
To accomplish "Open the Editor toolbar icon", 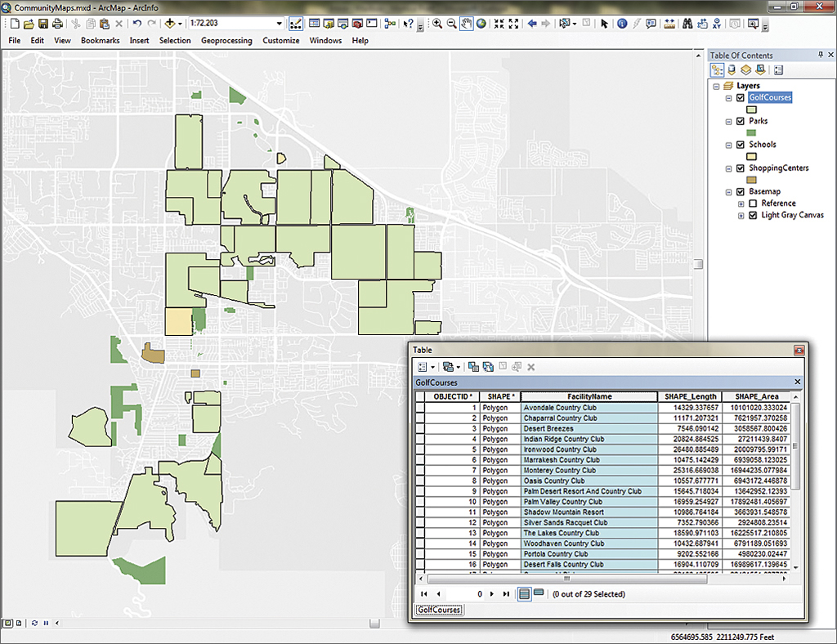I will (296, 24).
